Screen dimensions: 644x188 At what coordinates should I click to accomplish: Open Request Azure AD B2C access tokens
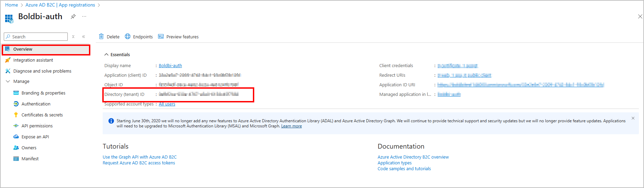coord(139,163)
